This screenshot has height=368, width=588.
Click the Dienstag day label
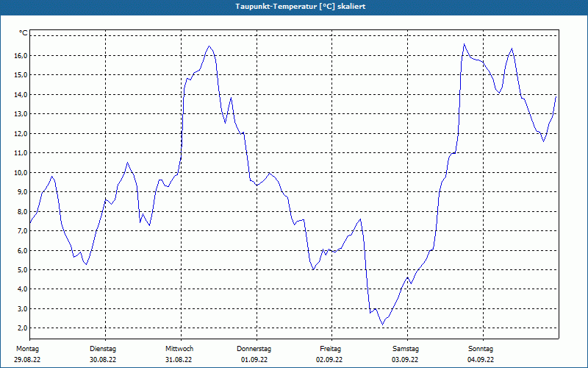[103, 349]
